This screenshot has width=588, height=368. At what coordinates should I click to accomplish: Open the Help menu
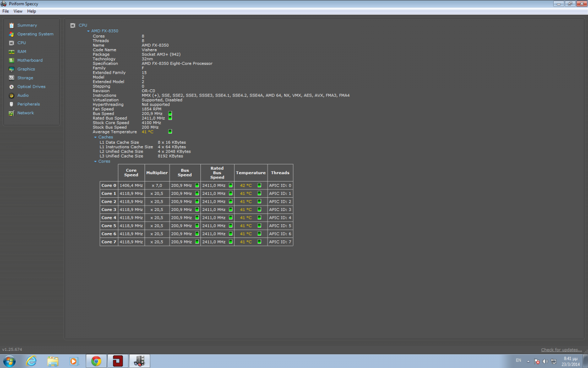[x=32, y=11]
